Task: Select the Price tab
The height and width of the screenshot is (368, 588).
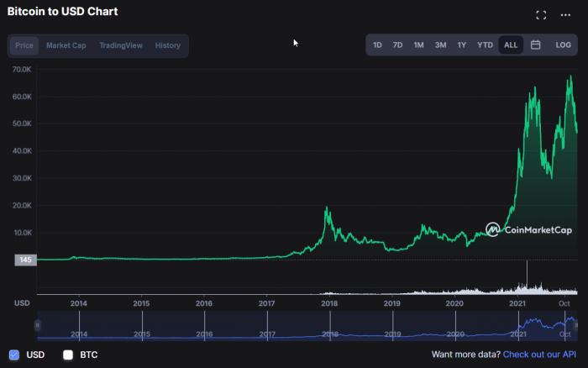Action: [24, 45]
